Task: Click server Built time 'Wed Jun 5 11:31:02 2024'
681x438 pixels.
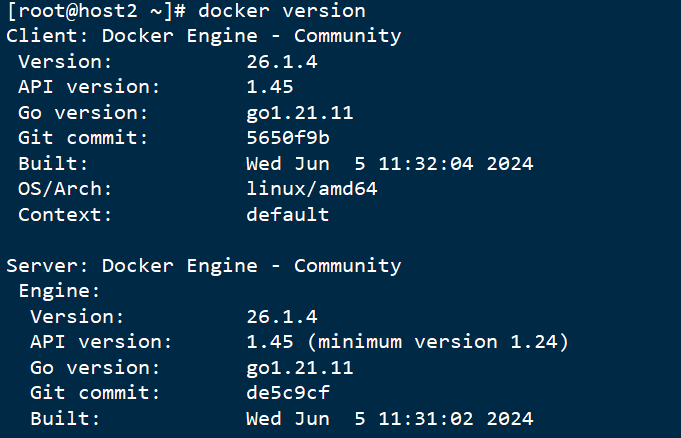Action: 390,419
